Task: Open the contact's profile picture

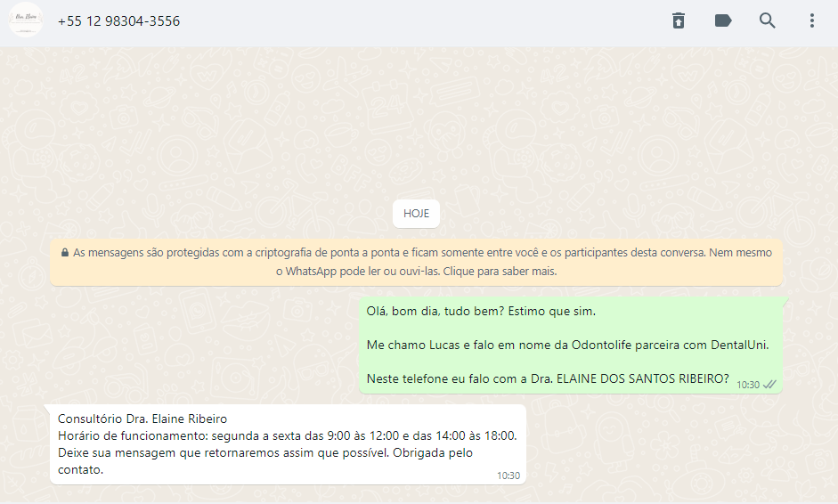Action: point(26,20)
